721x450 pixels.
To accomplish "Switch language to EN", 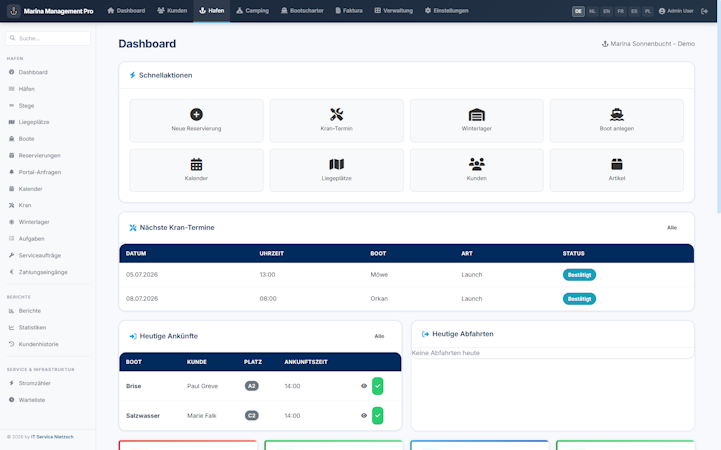I will (x=607, y=11).
